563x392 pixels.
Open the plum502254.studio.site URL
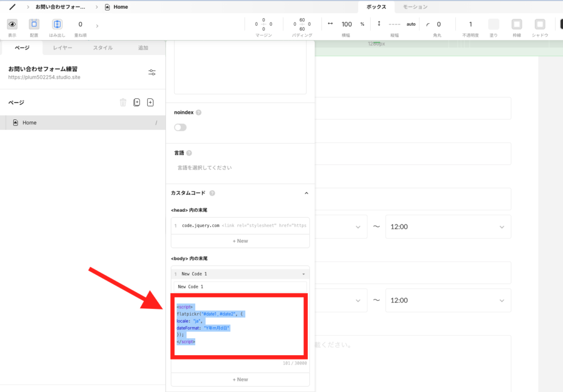pyautogui.click(x=44, y=77)
